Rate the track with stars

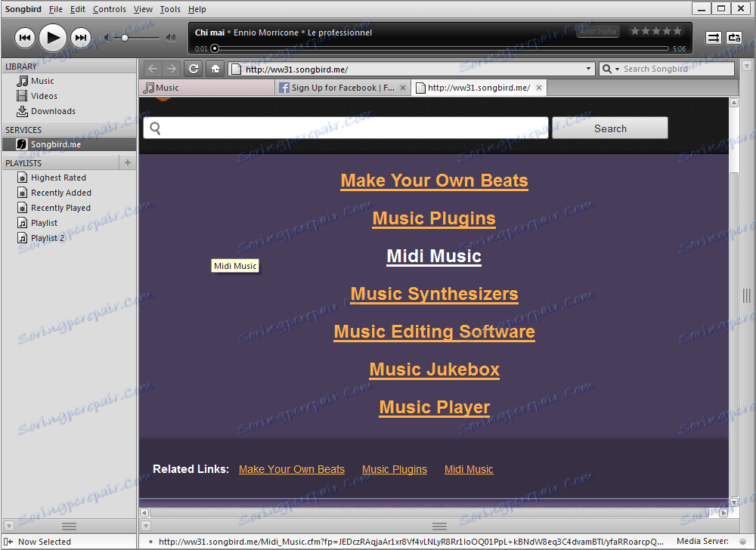(x=655, y=31)
